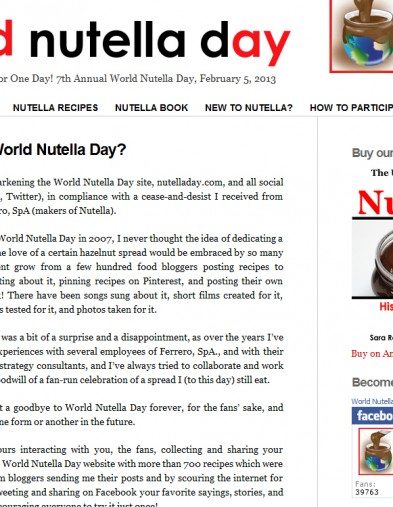The height and width of the screenshot is (507, 393).
Task: Open the World Nutella Day Facebook page link
Action: pos(372,401)
